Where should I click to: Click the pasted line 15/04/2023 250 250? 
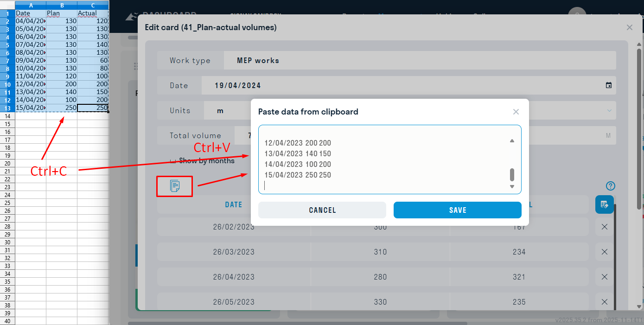tap(298, 175)
